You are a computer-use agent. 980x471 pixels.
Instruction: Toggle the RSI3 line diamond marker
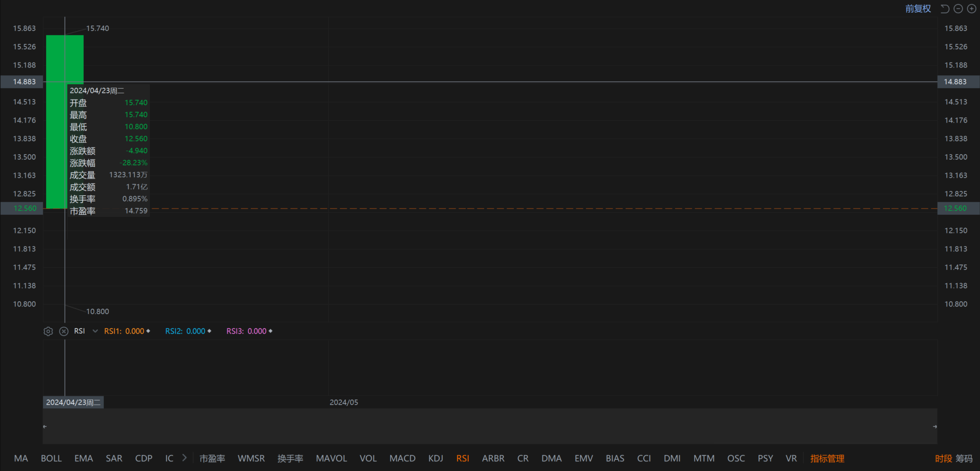point(270,331)
